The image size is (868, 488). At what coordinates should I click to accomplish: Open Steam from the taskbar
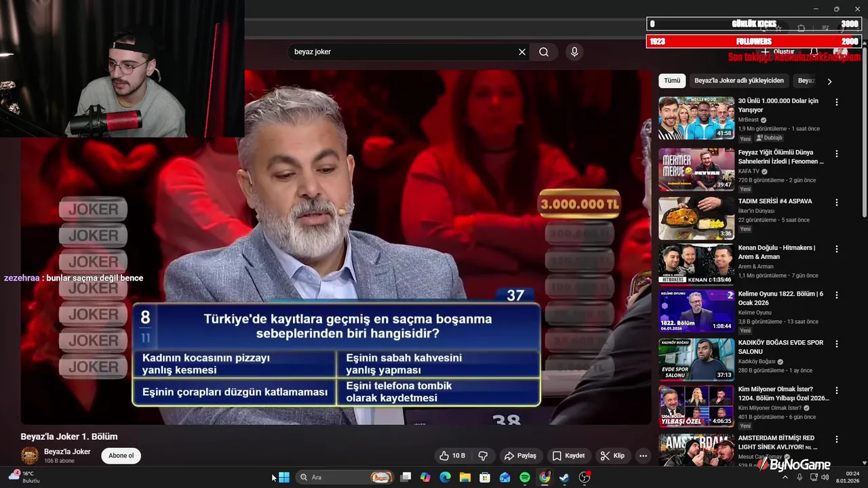(564, 477)
